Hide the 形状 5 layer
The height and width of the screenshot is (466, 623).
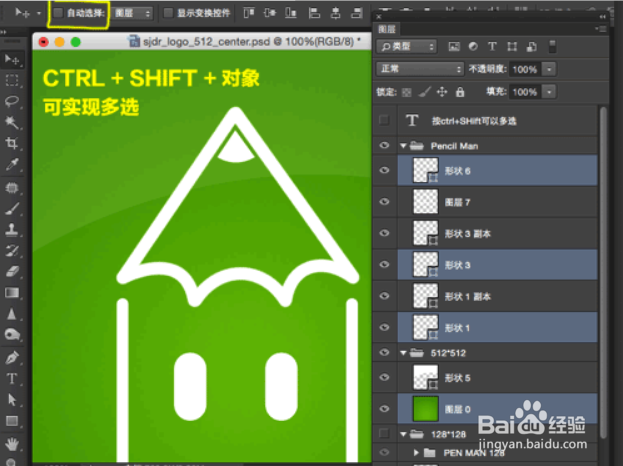[x=384, y=377]
